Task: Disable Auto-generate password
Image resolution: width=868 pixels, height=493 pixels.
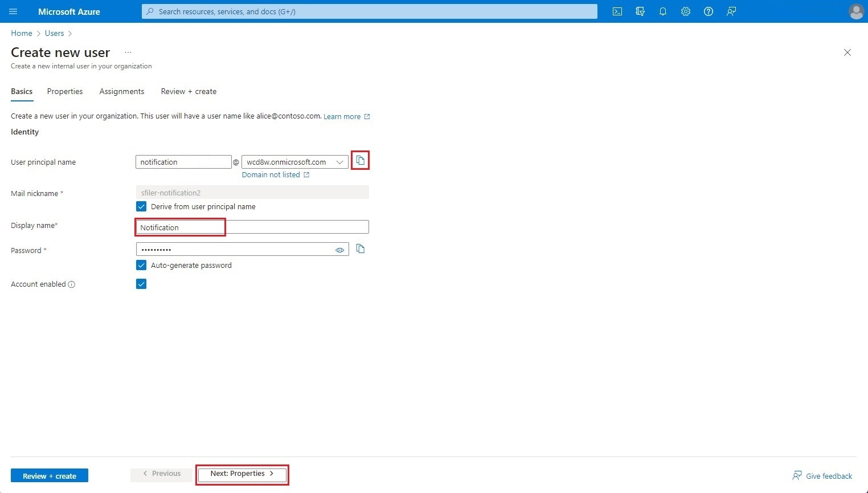Action: pyautogui.click(x=141, y=265)
